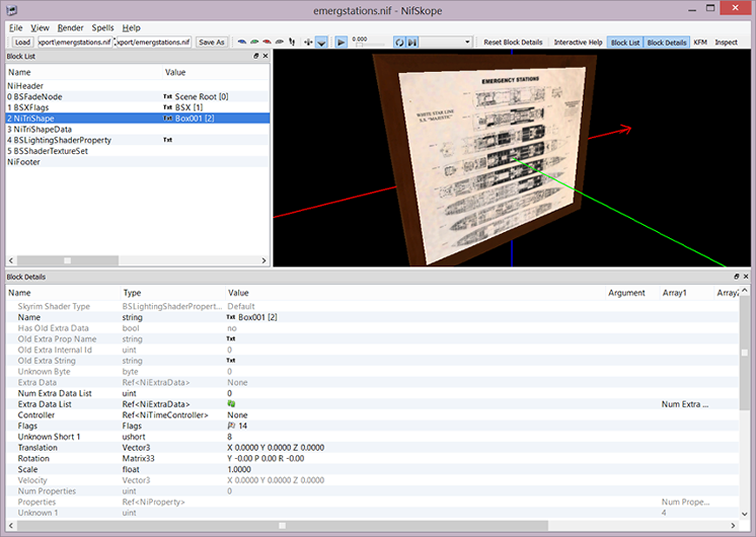Click Block Details horizontal scrollbar right arrow
The image size is (756, 537).
pyautogui.click(x=733, y=526)
